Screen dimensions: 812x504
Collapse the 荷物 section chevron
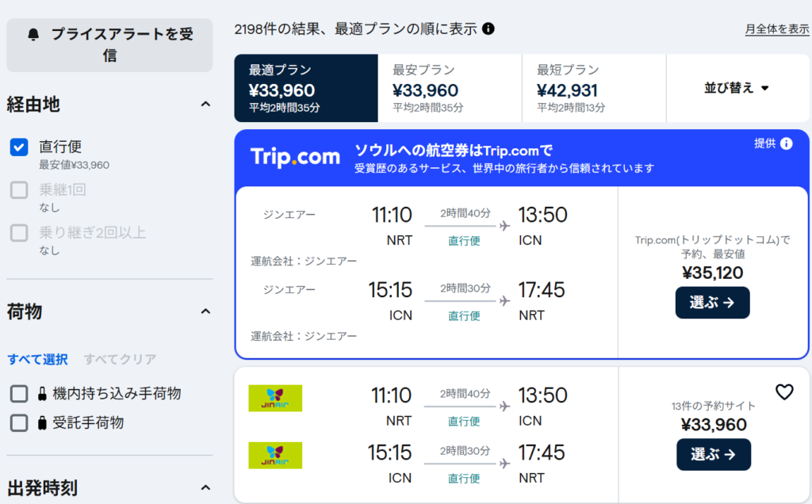(205, 311)
